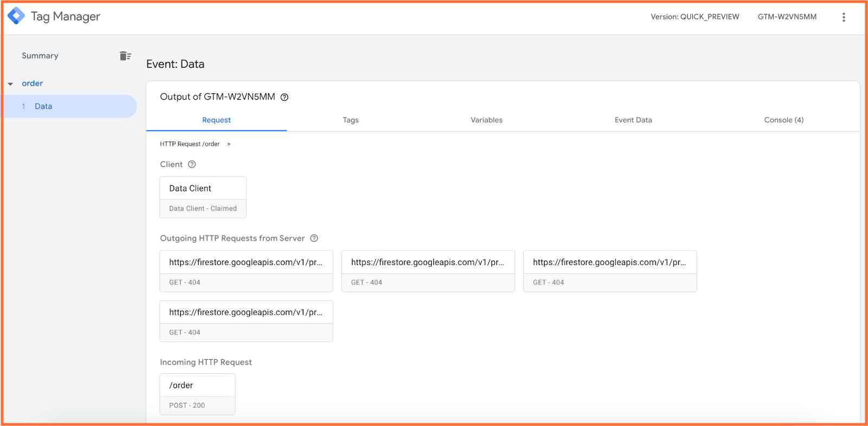Screen dimensions: 868x426
Task: Open the Data Client card
Action: coord(203,197)
